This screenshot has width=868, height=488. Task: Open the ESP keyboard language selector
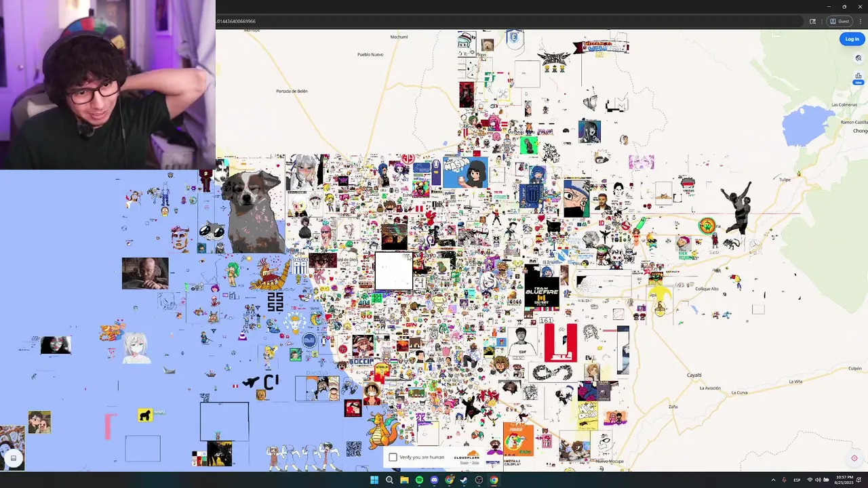(797, 480)
